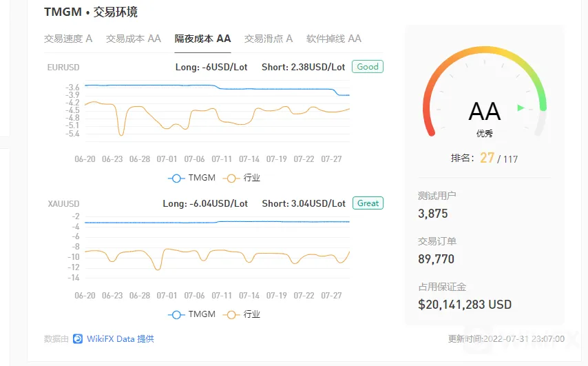Click the TMGM • 交易环境 heading
The width and height of the screenshot is (588, 366).
click(91, 12)
